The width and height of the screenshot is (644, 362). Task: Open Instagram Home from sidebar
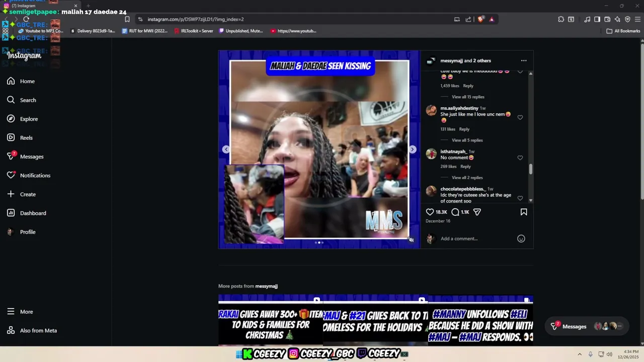point(21,81)
